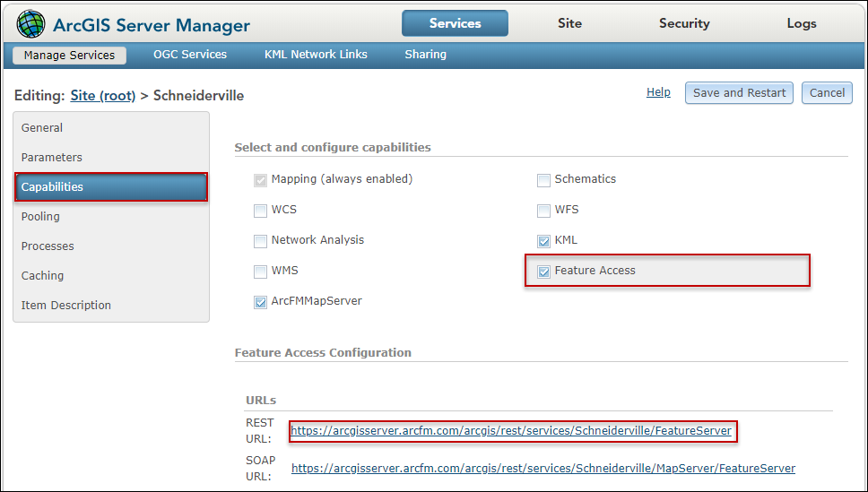
Task: Open the Services tab
Action: click(x=455, y=23)
